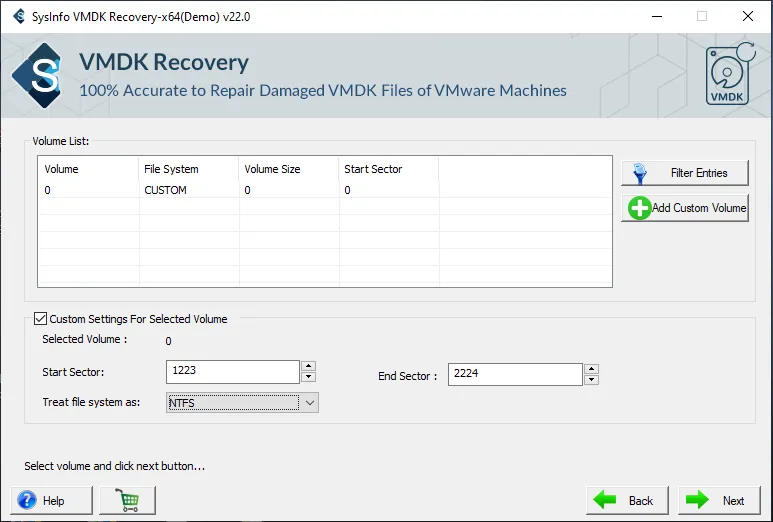Click Start Sector value 0 in row
773x522 pixels.
[348, 190]
